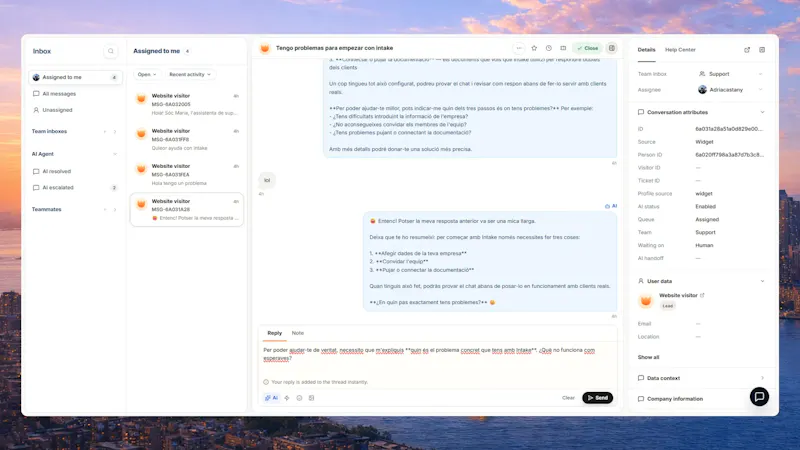
Task: Open AI resolved conversations
Action: [76, 171]
